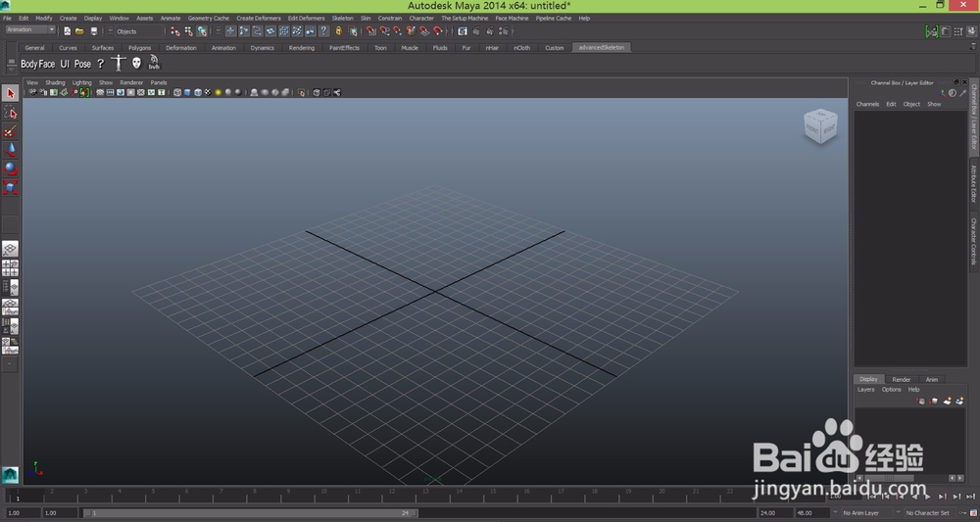Screen dimensions: 980x522
Task: Click Pose shelf button
Action: 82,64
